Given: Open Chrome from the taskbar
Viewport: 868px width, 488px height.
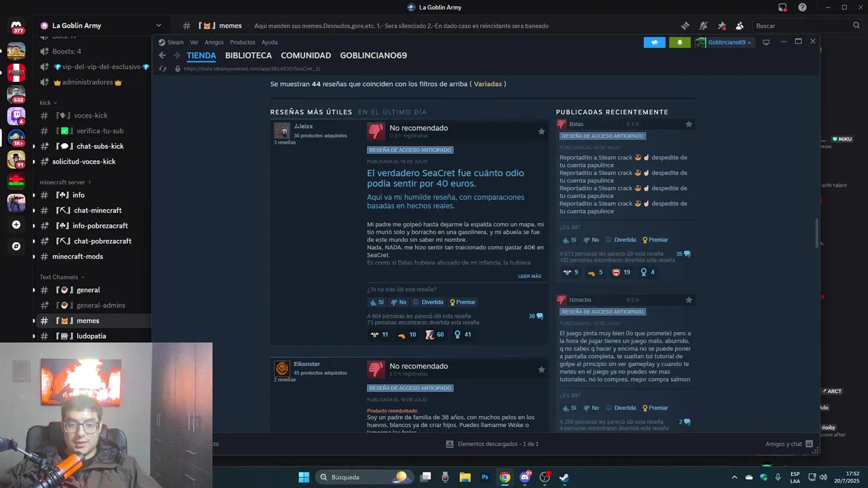Looking at the screenshot, I should pos(505,477).
